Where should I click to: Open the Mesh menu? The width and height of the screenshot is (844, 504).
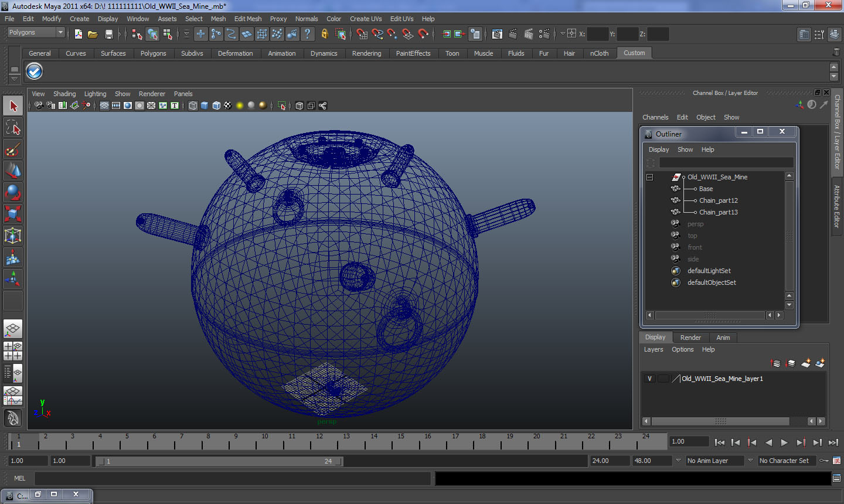218,19
